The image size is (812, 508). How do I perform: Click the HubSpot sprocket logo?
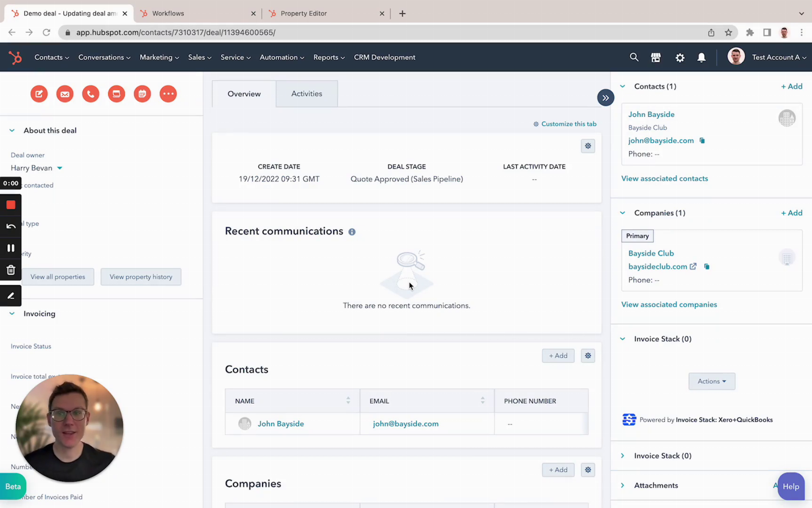pos(15,57)
